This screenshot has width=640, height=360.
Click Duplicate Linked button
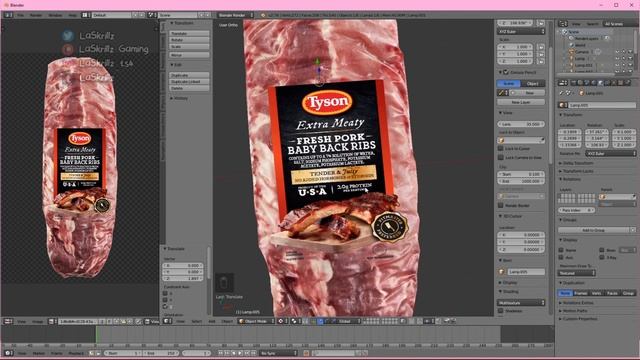pos(189,82)
